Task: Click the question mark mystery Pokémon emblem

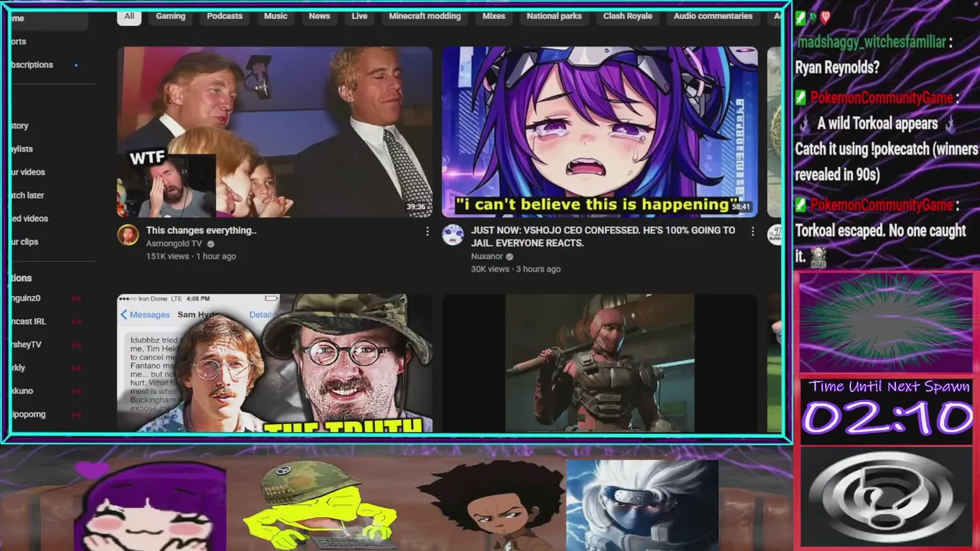Action: tap(887, 496)
